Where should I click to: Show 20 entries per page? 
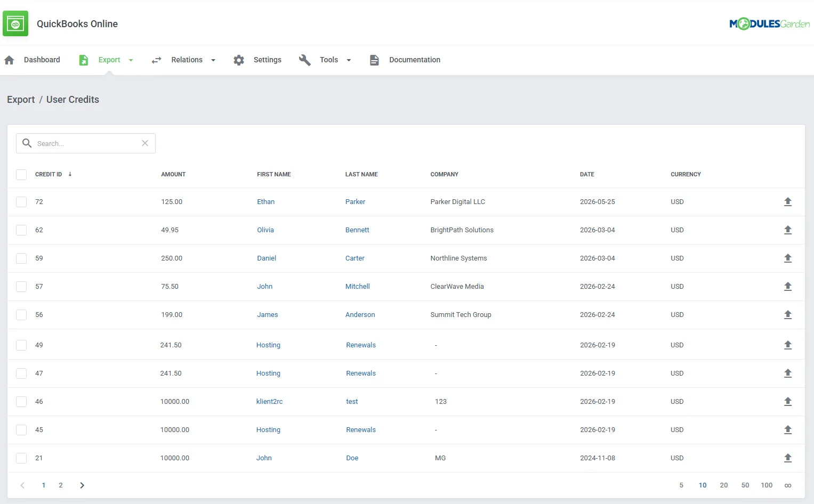(724, 485)
